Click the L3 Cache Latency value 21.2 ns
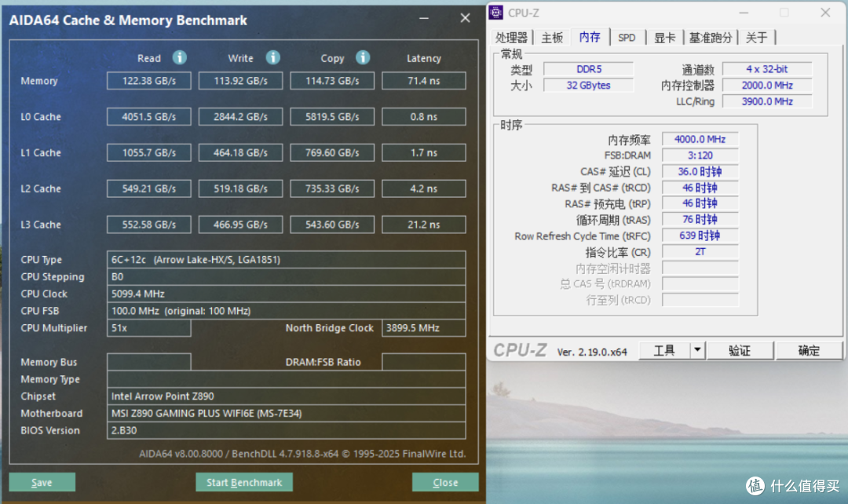Image resolution: width=848 pixels, height=504 pixels. tap(423, 225)
